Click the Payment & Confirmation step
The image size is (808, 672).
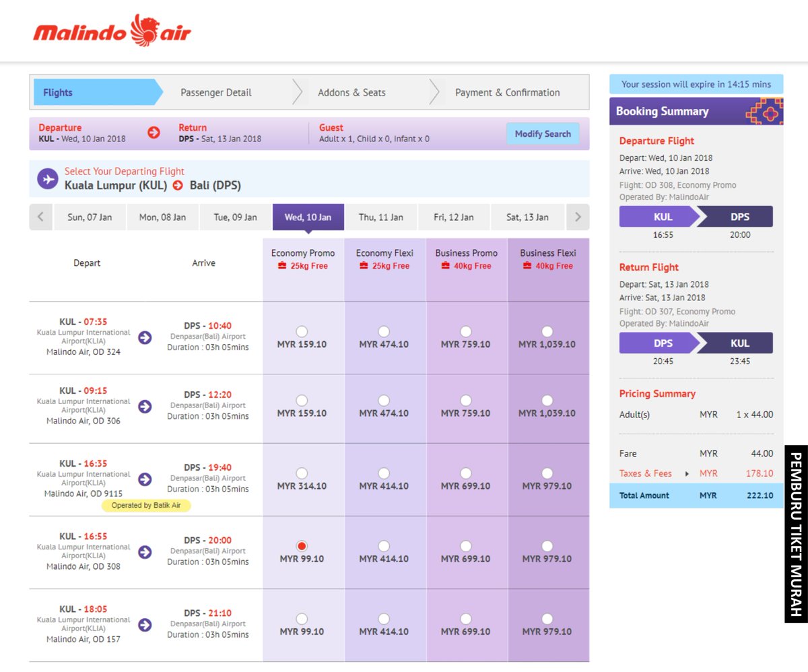click(x=508, y=92)
